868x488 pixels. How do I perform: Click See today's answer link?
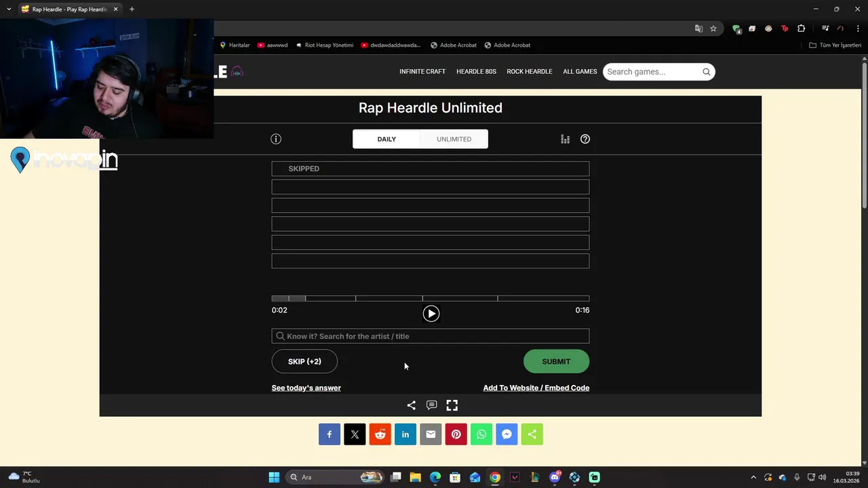click(307, 388)
